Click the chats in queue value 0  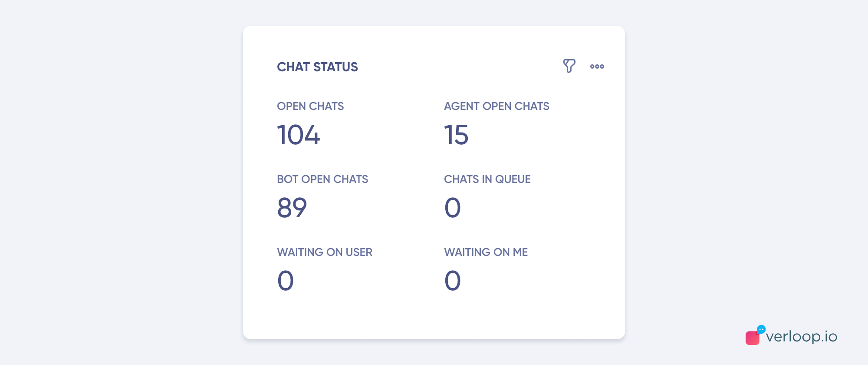[x=453, y=208]
